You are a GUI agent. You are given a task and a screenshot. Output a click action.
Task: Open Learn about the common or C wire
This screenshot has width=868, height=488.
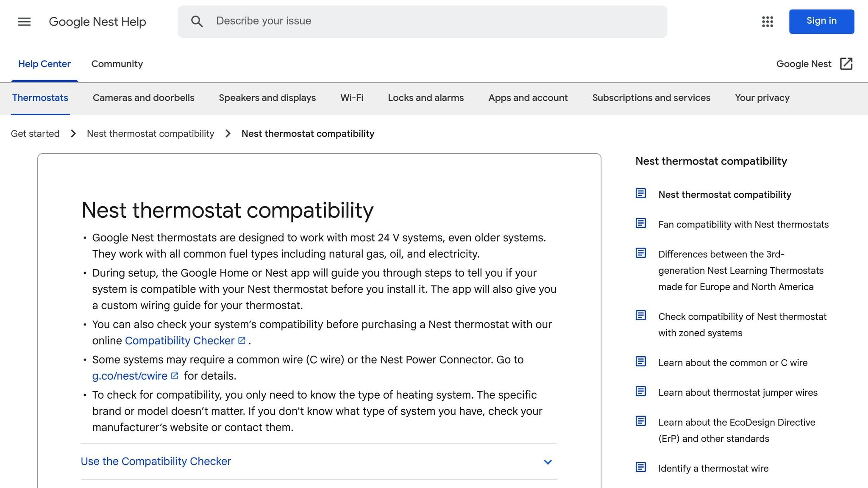point(732,363)
